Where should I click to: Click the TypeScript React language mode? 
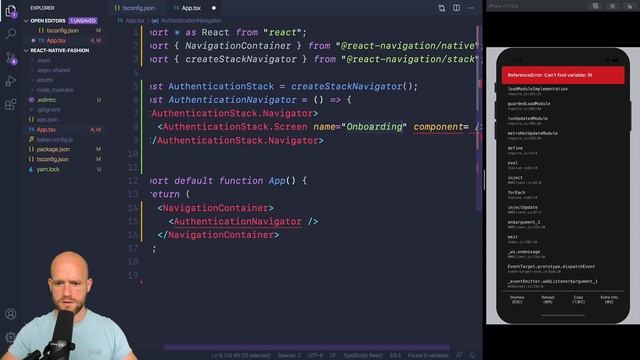[362, 355]
